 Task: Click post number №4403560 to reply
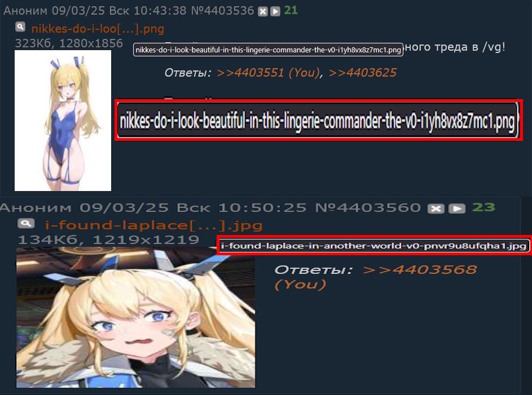[x=368, y=208]
